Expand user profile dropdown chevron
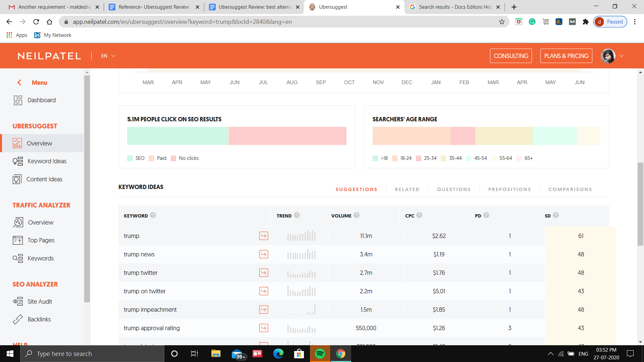Image resolution: width=644 pixels, height=362 pixels. tap(622, 56)
